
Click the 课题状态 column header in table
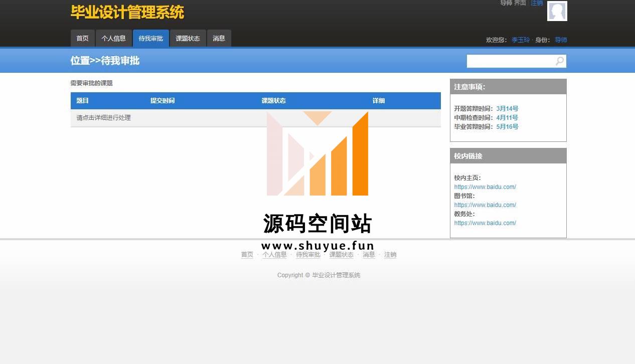tap(273, 101)
